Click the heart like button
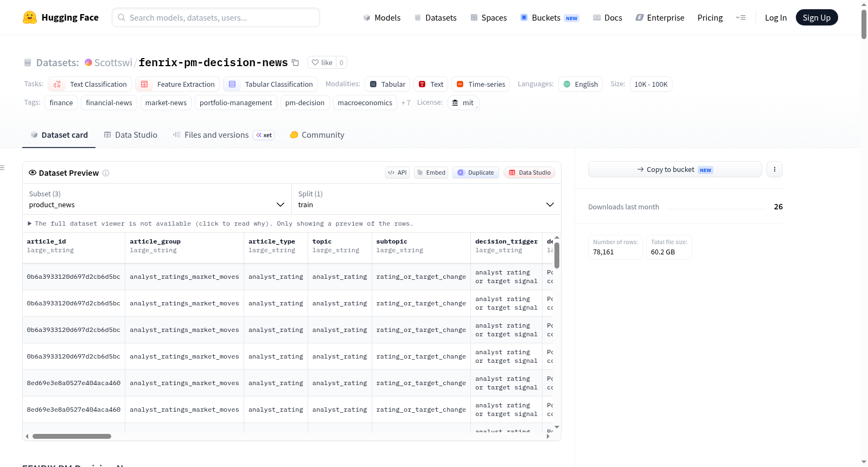868x467 pixels. [x=322, y=62]
